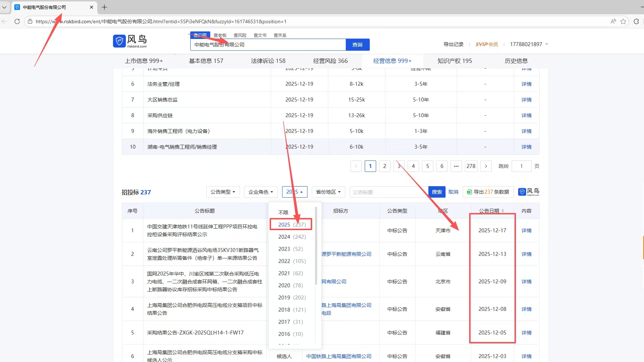The image size is (644, 362).
Task: Click the 取消 link beside search
Action: click(453, 192)
